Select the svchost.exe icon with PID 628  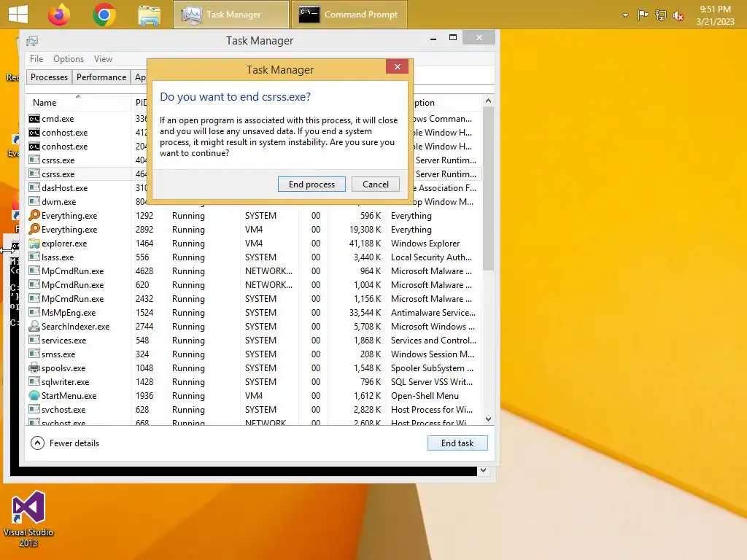coord(34,409)
